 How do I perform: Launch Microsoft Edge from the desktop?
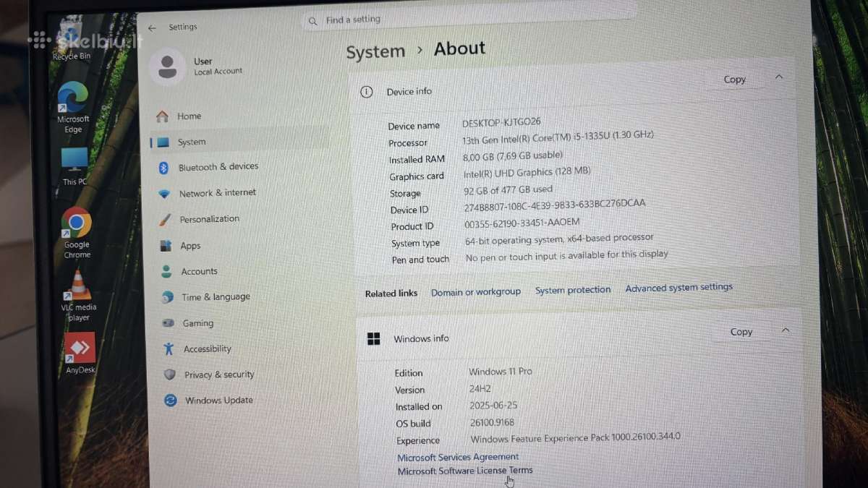click(73, 108)
